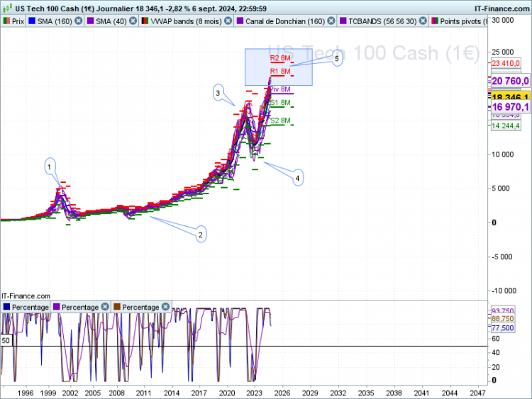The width and height of the screenshot is (532, 399).
Task: Open the Prix settings tab
Action: [x=13, y=21]
